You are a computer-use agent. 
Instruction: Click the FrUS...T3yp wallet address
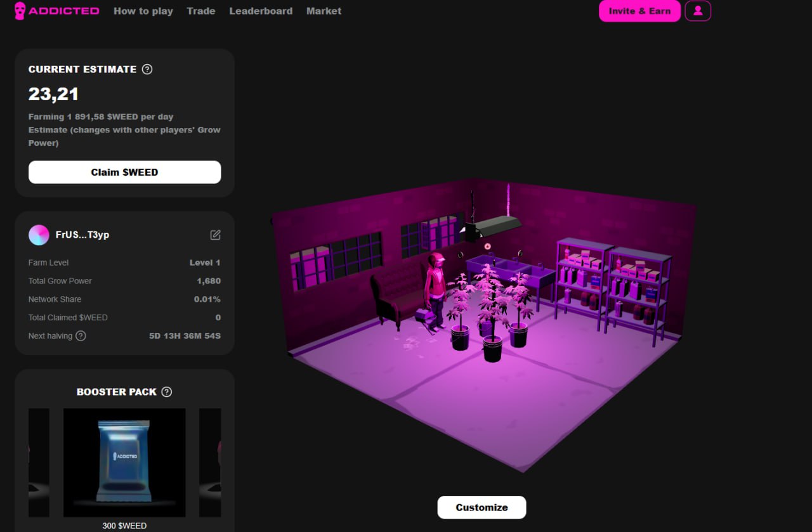pyautogui.click(x=82, y=235)
